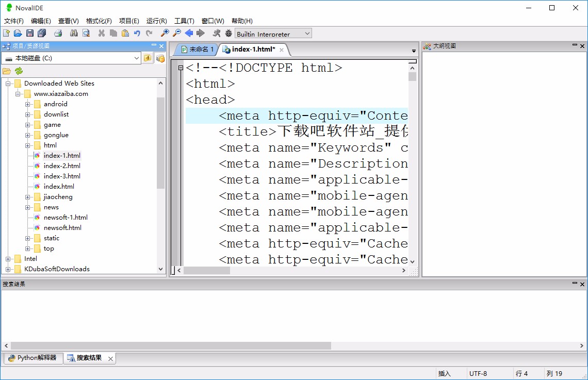Click the print toolbar icon

58,34
